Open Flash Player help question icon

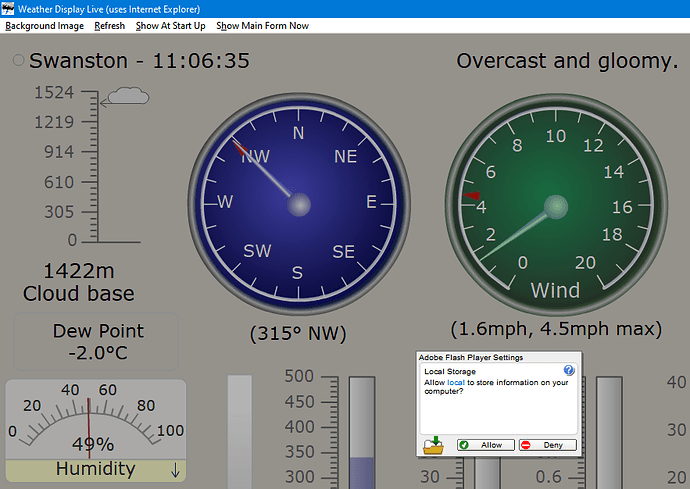[569, 370]
